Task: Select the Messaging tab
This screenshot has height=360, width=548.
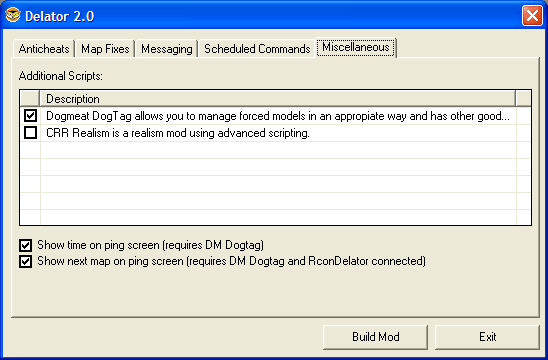Action: point(167,49)
